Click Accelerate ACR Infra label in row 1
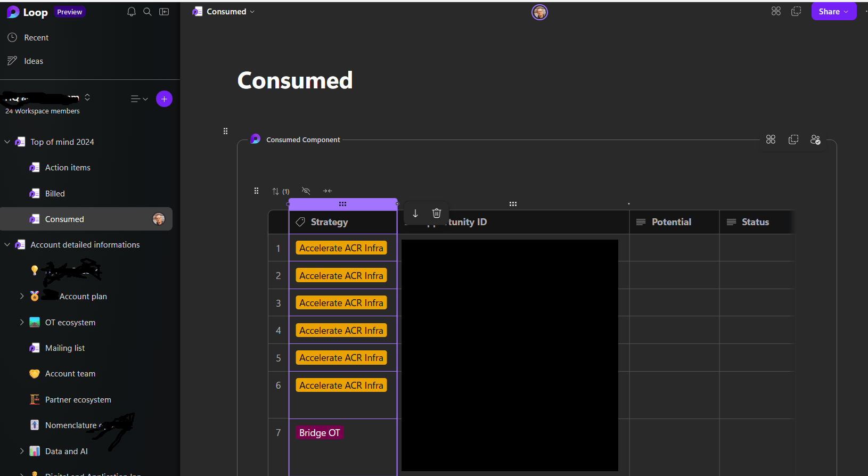 [341, 248]
